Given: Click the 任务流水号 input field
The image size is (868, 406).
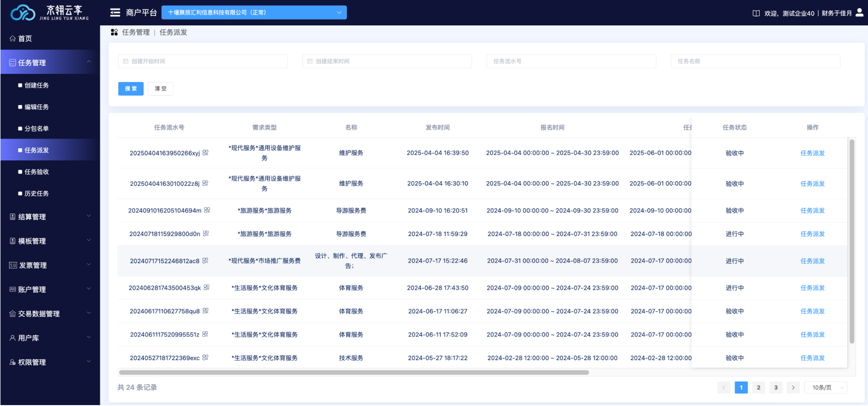Looking at the screenshot, I should (x=571, y=61).
